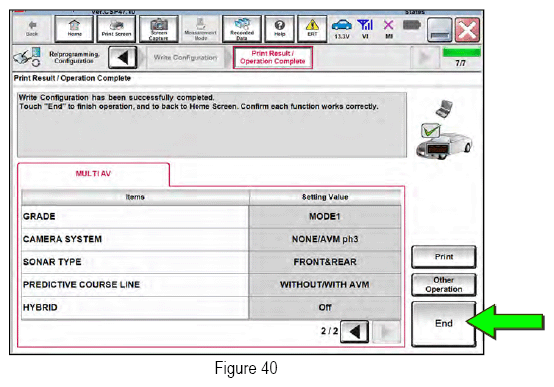Click the Print button

444,257
